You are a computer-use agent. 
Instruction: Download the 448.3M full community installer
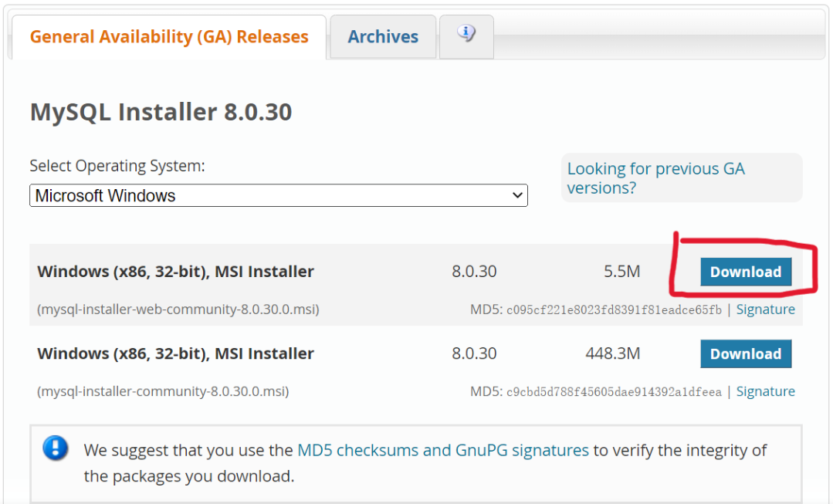tap(745, 353)
